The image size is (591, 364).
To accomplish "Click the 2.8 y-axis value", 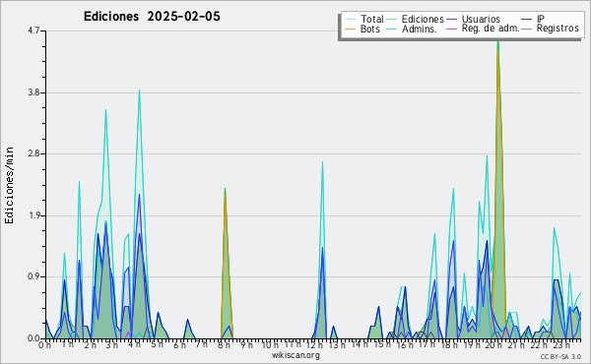I will (x=33, y=153).
